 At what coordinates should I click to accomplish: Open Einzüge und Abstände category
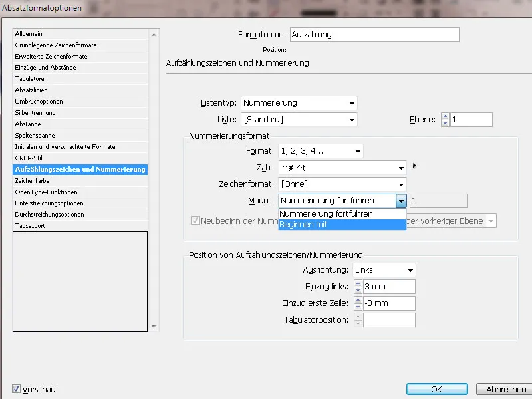80,68
